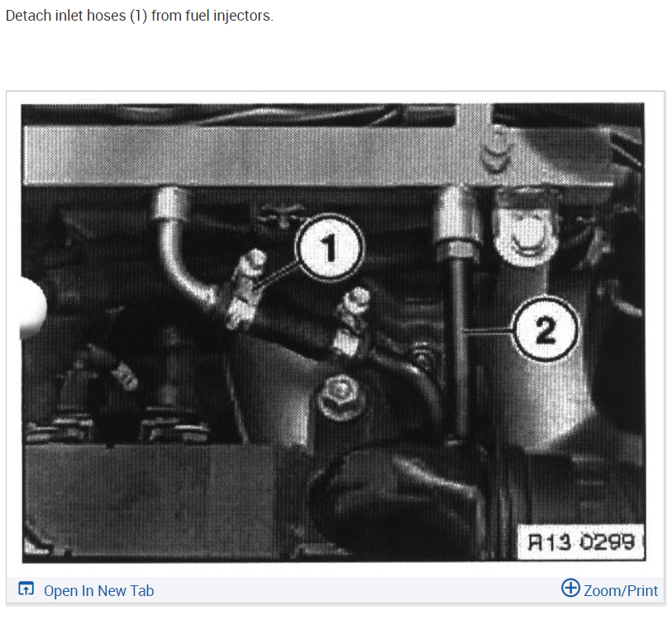Viewport: 672px width, 620px height.
Task: Open the Zoom/Print text link
Action: tap(620, 590)
